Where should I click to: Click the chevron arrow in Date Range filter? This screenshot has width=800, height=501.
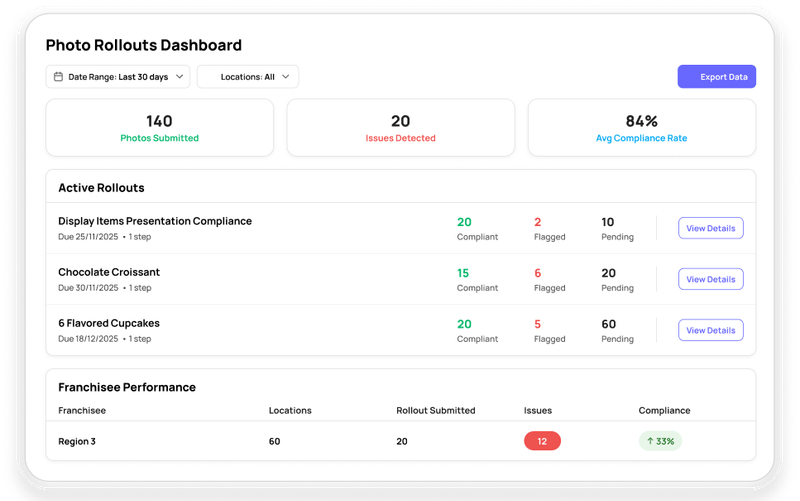tap(180, 77)
